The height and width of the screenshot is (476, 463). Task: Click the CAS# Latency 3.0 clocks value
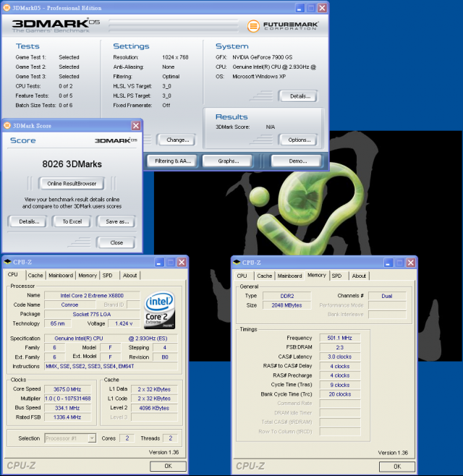pos(340,357)
